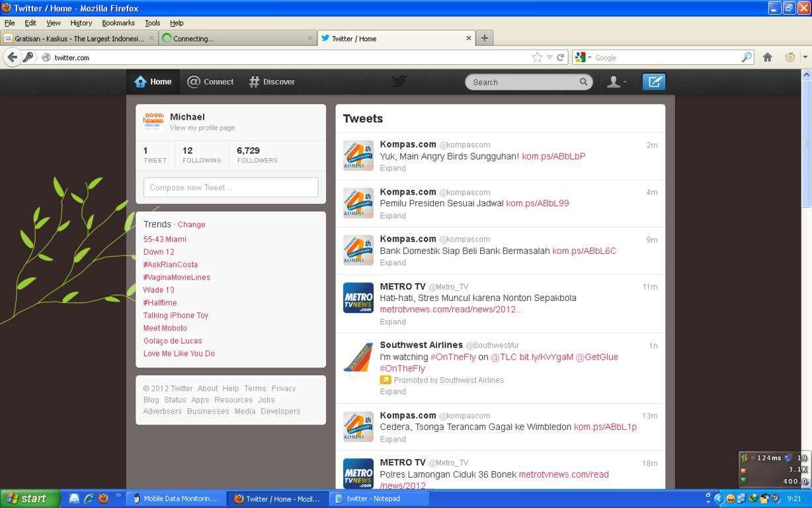The height and width of the screenshot is (508, 812).
Task: Open the Developers footer link
Action: [280, 411]
